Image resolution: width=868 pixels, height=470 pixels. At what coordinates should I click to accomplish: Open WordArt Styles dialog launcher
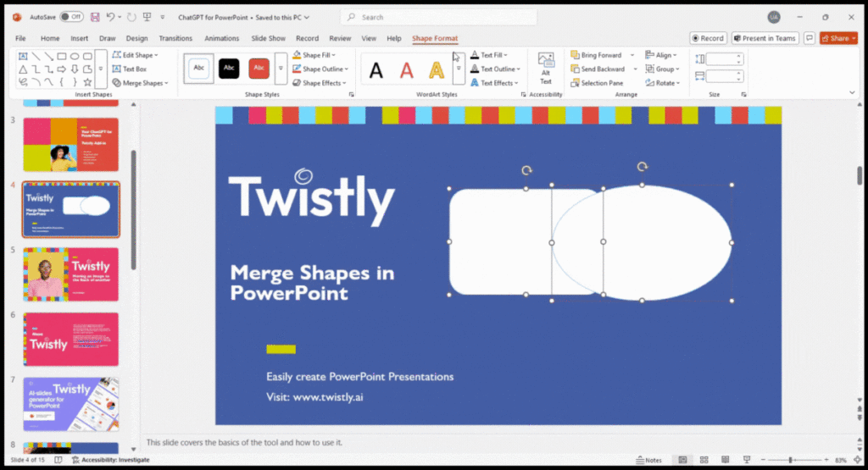pos(524,95)
